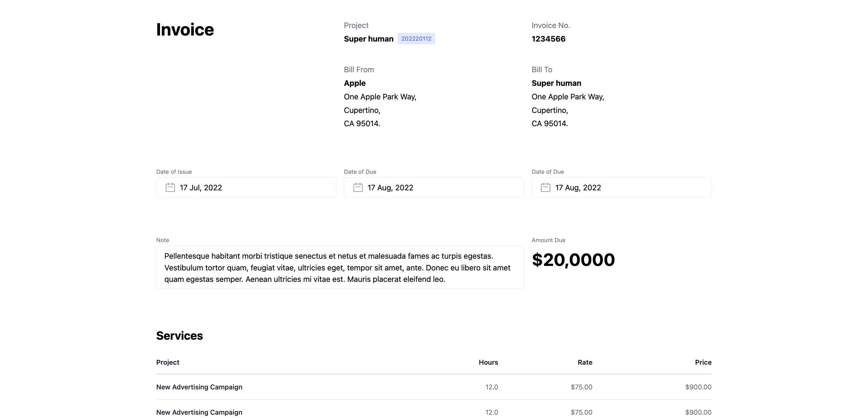868x418 pixels.
Task: Click inside the Note text area
Action: [x=340, y=267]
